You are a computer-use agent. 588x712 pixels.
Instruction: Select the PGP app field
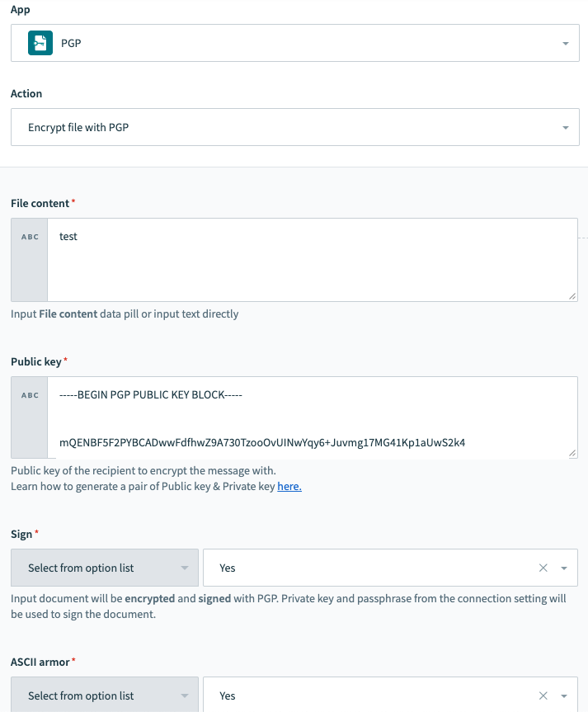(294, 43)
